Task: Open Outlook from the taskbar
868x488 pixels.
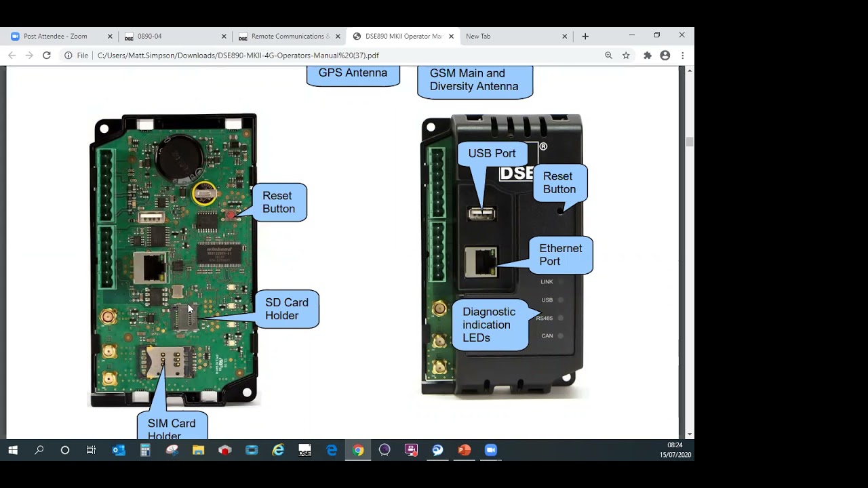Action: (119, 450)
